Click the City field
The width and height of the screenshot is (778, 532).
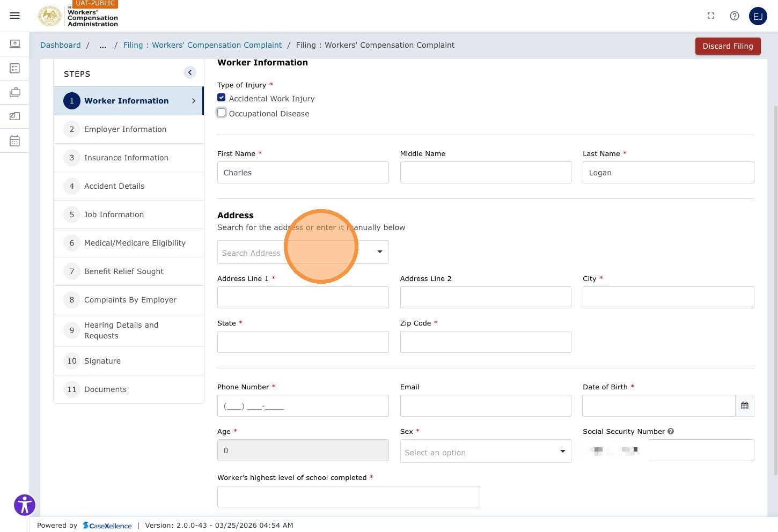point(669,298)
